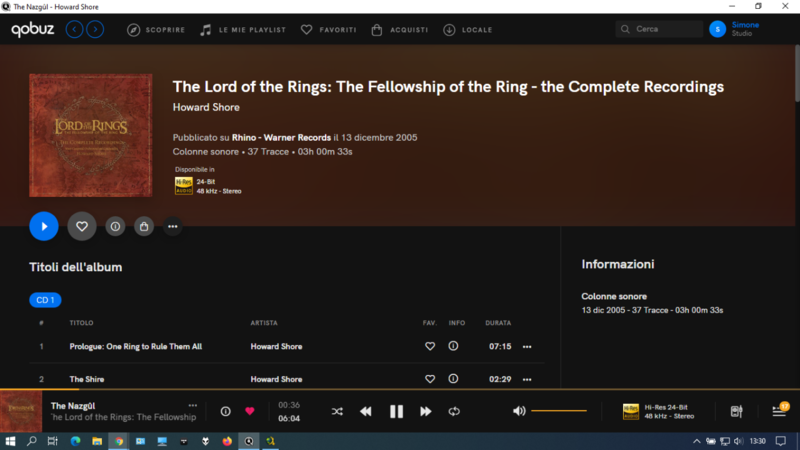Adjust the volume slider

[x=559, y=411]
